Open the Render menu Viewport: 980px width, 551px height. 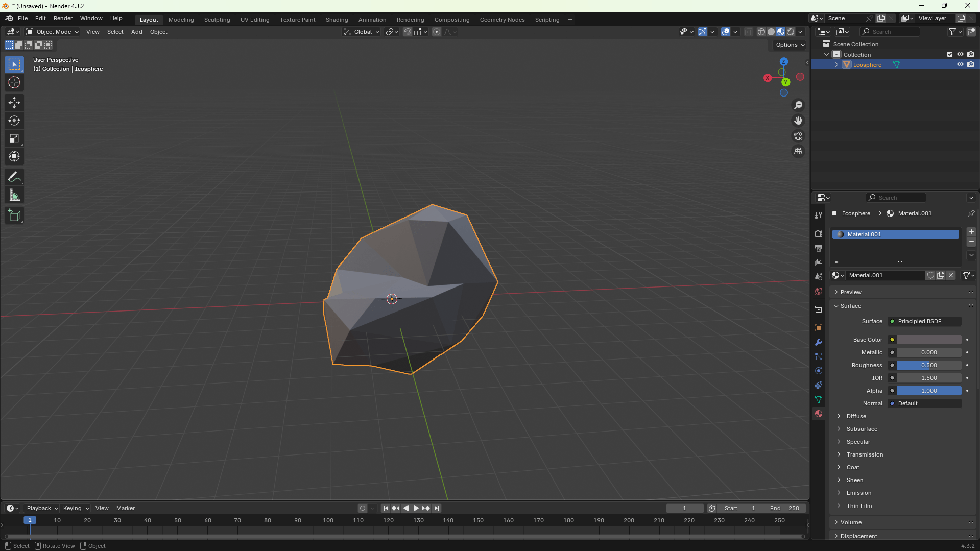[x=63, y=18]
